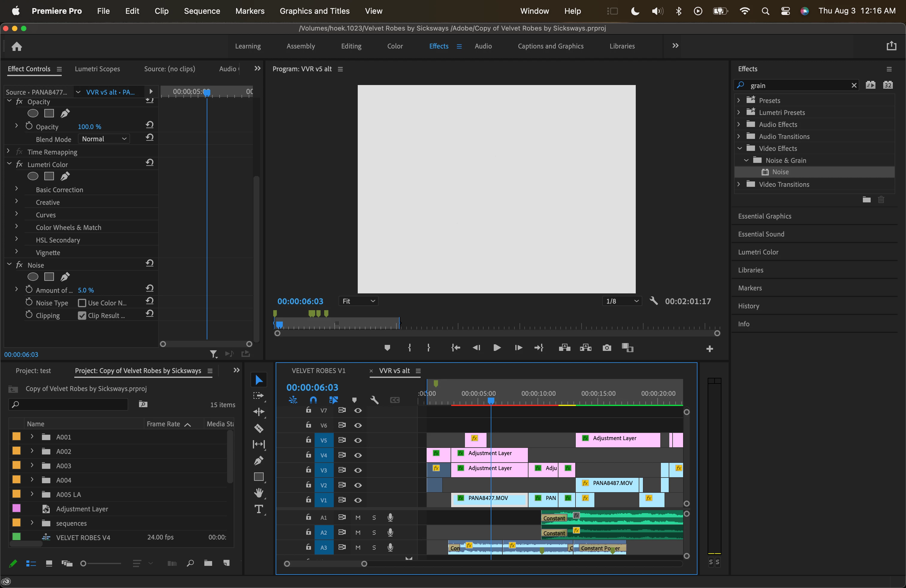Reset the Opacity value

(x=150, y=125)
